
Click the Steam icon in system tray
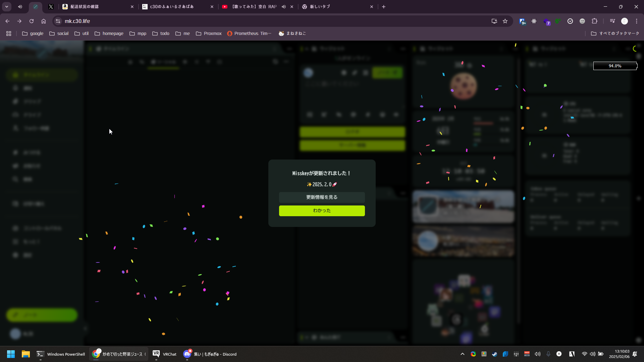click(x=494, y=354)
